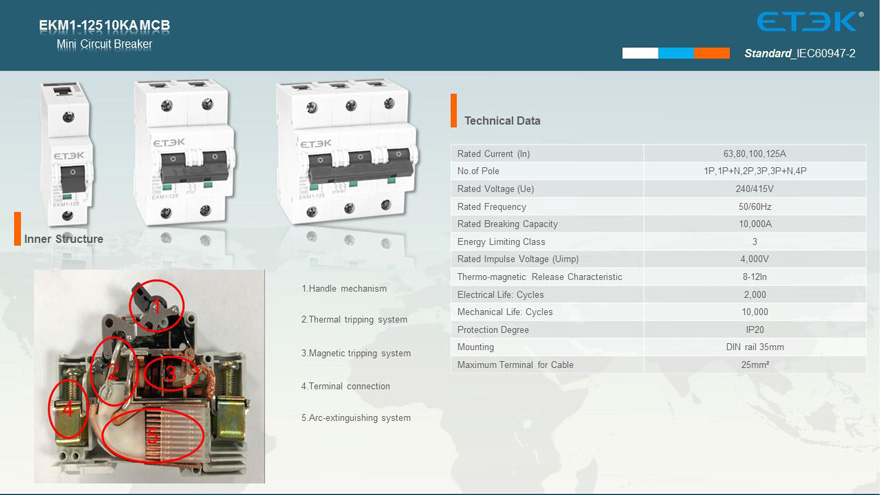Click the orange color block in the header
The image size is (880, 495).
pos(712,53)
